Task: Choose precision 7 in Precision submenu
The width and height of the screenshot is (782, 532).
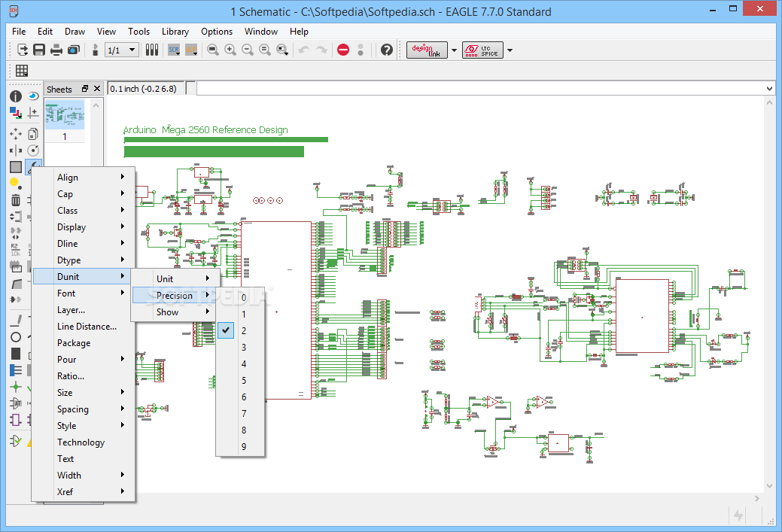Action: tap(240, 413)
